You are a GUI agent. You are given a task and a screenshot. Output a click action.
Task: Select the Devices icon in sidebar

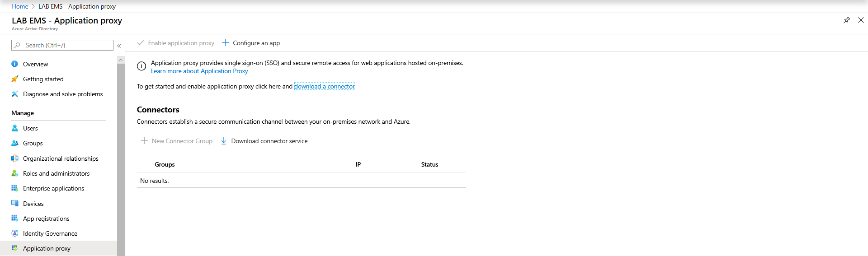tap(14, 204)
